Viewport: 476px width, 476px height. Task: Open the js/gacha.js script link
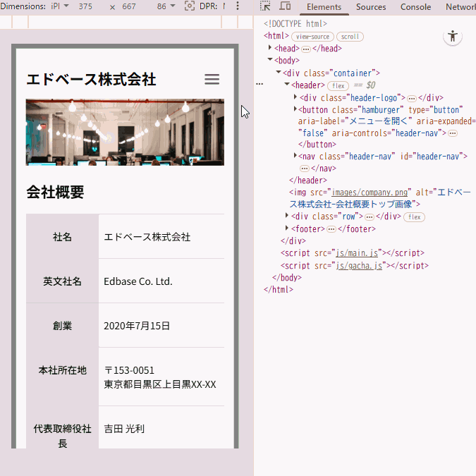(x=359, y=266)
